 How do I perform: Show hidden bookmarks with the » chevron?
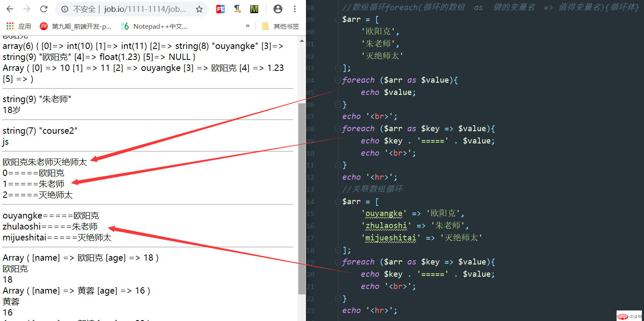(x=248, y=26)
